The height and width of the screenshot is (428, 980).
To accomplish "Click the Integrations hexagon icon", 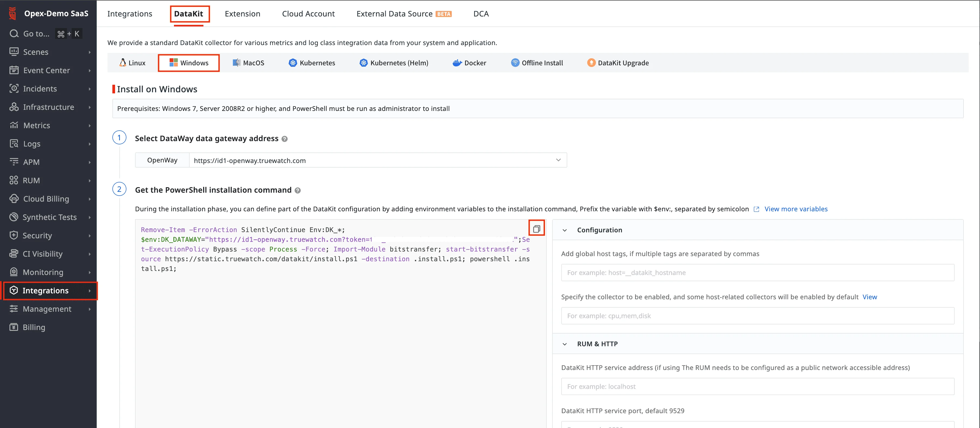I will tap(14, 290).
